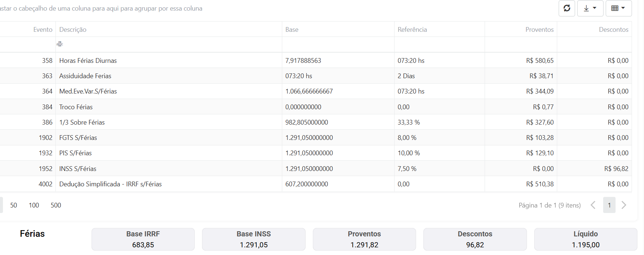Click the Referência filter input field
The image size is (644, 255).
click(439, 44)
